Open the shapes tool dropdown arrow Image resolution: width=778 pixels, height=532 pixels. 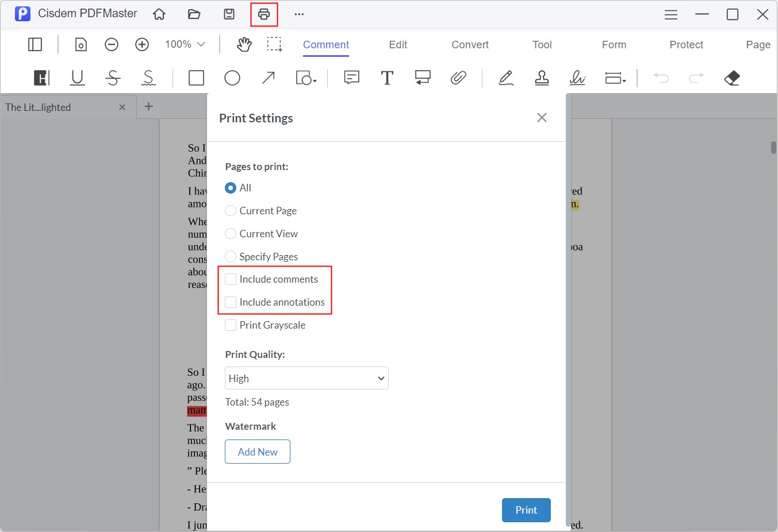coord(315,81)
